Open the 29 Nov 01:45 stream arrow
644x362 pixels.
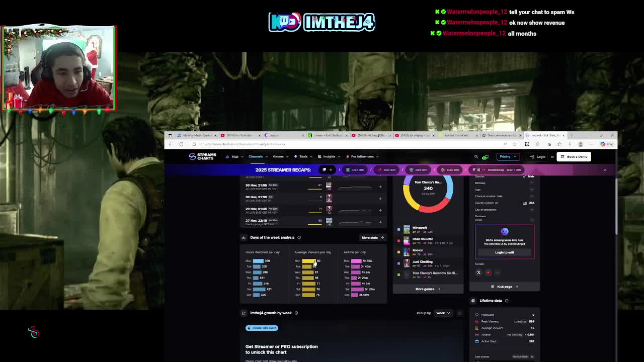click(x=380, y=210)
